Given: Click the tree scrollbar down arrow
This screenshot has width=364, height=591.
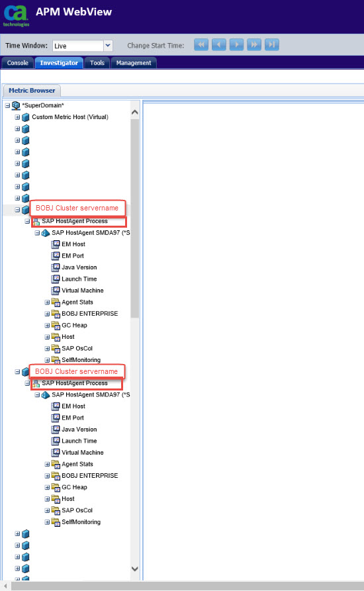Looking at the screenshot, I should pyautogui.click(x=134, y=568).
